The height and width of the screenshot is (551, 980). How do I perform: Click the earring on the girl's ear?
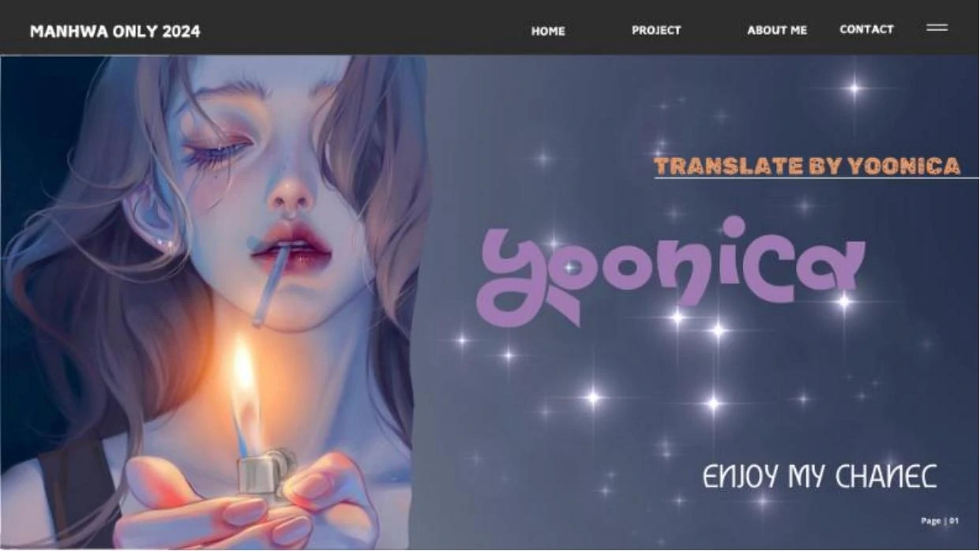(x=167, y=244)
